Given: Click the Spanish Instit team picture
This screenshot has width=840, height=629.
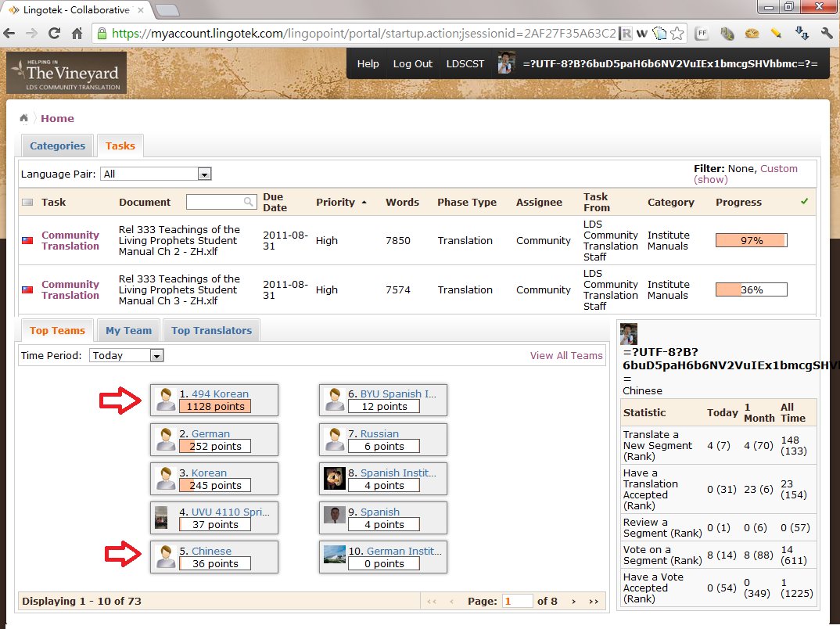Looking at the screenshot, I should tap(334, 479).
